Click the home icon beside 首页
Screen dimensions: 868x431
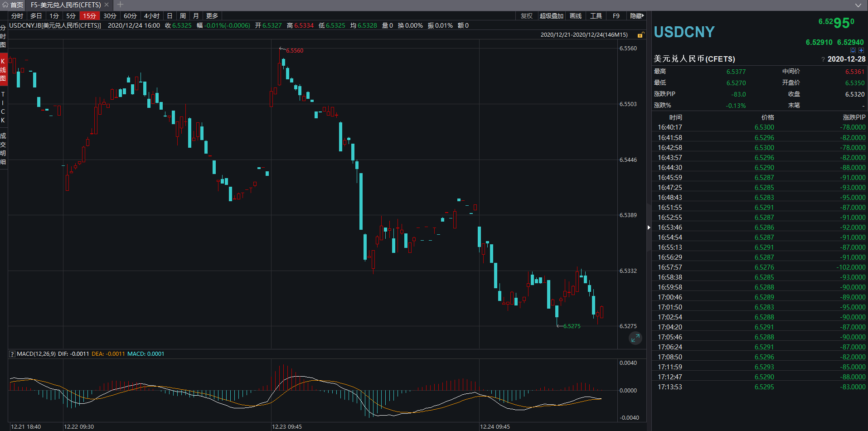tap(5, 5)
